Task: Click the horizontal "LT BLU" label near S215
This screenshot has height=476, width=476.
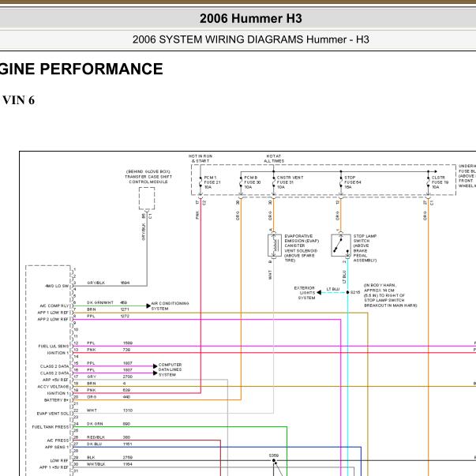Action: 333,289
